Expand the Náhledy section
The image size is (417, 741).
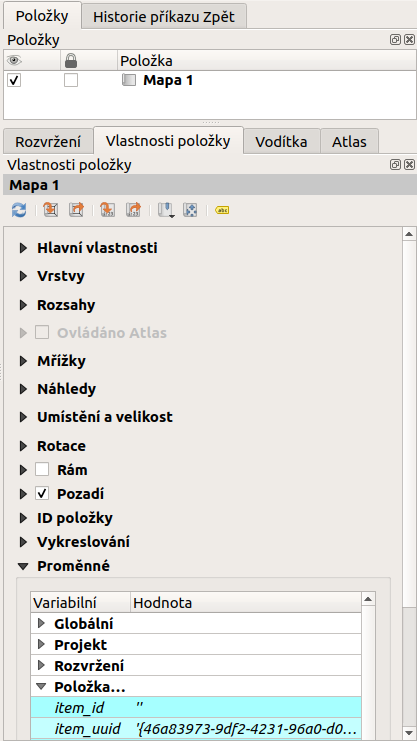[23, 389]
